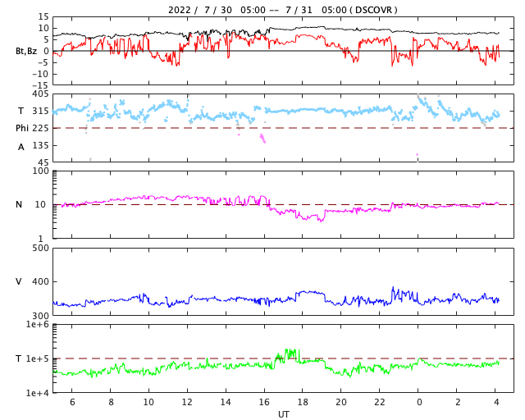Click the 'UT' x-axis label
Screen dimensions: 525x420
(283, 414)
